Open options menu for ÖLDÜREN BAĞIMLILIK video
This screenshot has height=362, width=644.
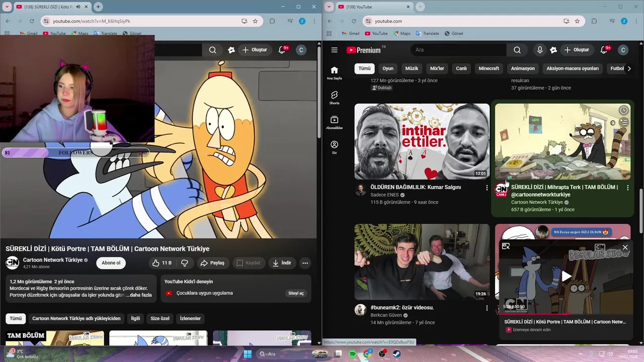(487, 188)
